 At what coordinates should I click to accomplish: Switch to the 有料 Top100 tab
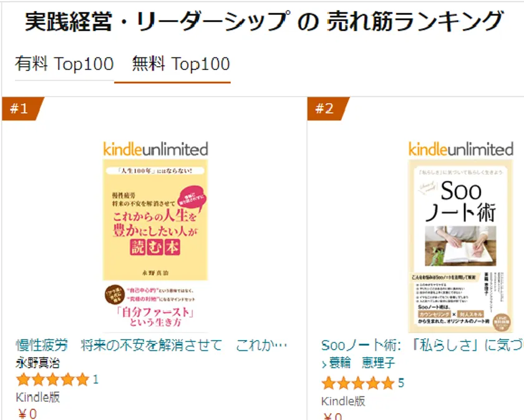(64, 64)
